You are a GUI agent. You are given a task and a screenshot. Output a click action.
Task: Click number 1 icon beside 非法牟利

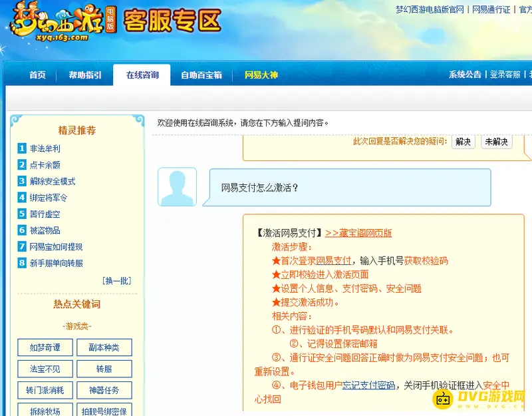(x=22, y=148)
